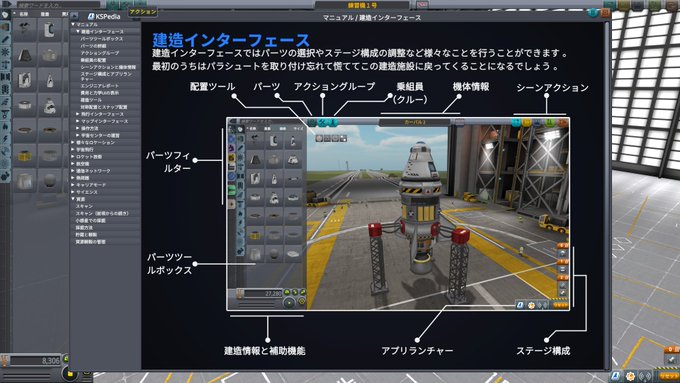Click the yellow open-folder button
Viewport: 680px width, 383px height.
click(x=70, y=373)
